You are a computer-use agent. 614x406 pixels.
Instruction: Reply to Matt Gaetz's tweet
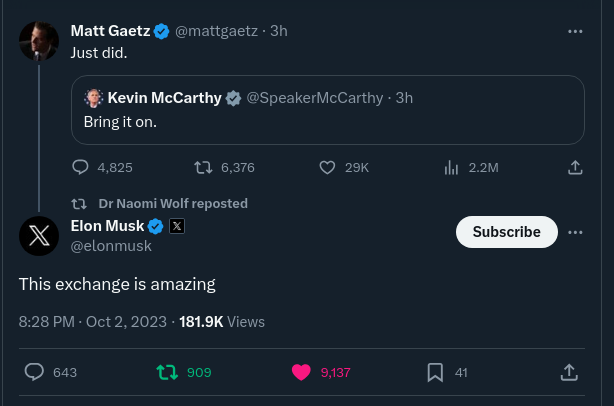click(82, 168)
